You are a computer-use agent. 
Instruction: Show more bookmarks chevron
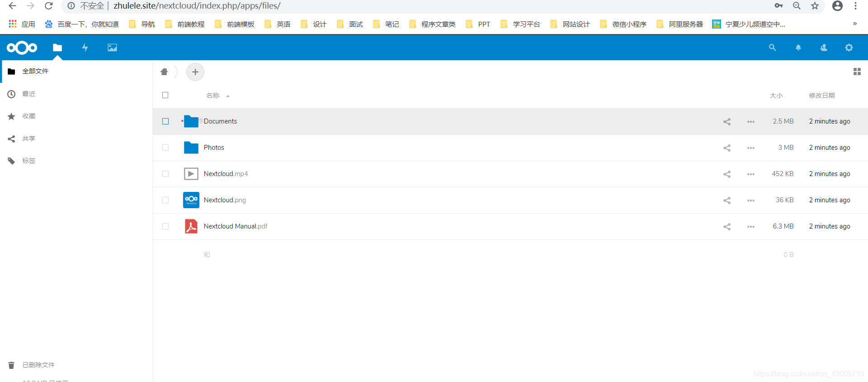click(855, 24)
